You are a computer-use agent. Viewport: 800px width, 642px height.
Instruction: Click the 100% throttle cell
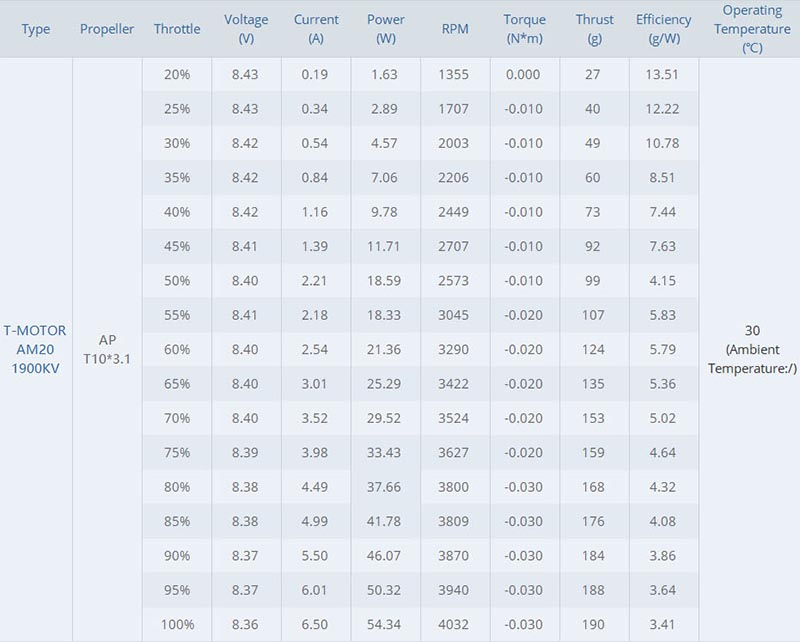178,624
